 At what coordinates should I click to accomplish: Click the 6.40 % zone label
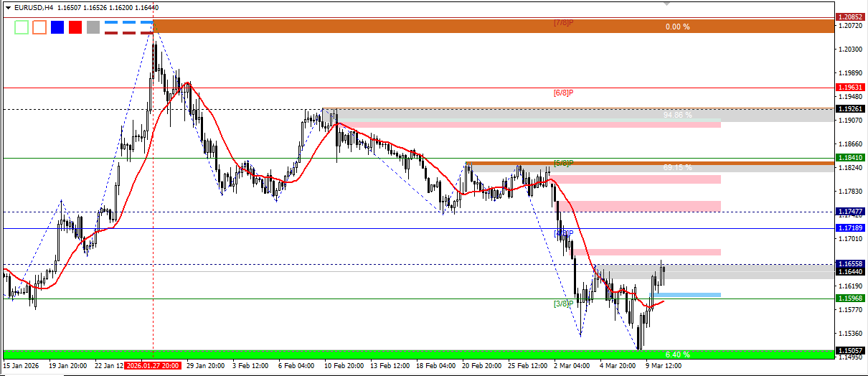coord(677,354)
